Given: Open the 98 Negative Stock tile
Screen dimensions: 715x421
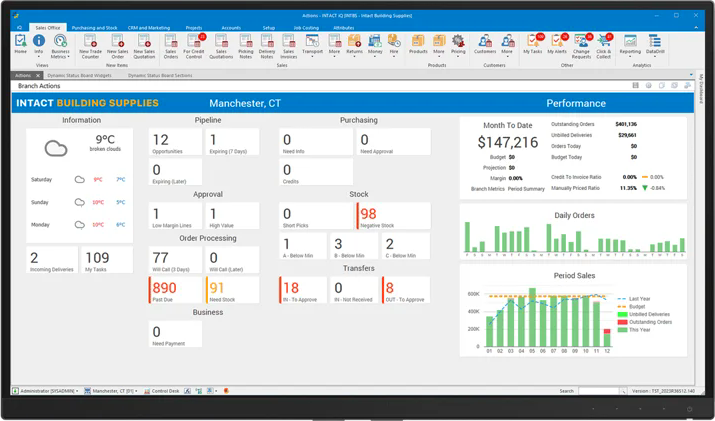Looking at the screenshot, I should [394, 216].
